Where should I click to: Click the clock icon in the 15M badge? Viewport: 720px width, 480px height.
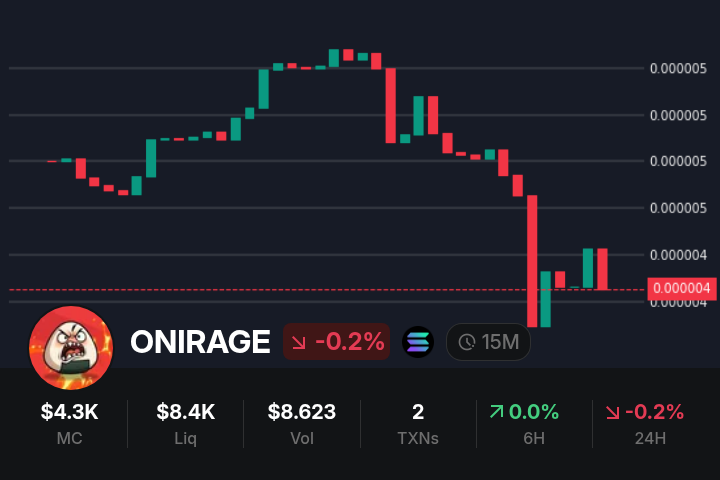click(x=467, y=342)
